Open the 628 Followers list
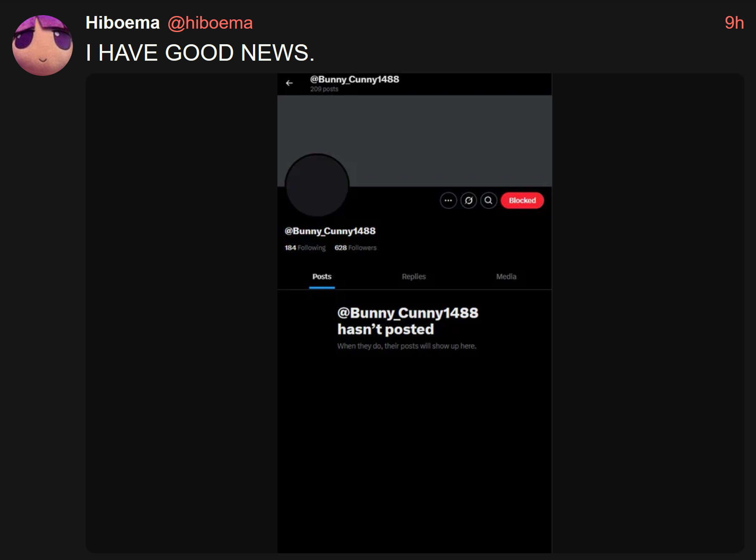 click(355, 248)
